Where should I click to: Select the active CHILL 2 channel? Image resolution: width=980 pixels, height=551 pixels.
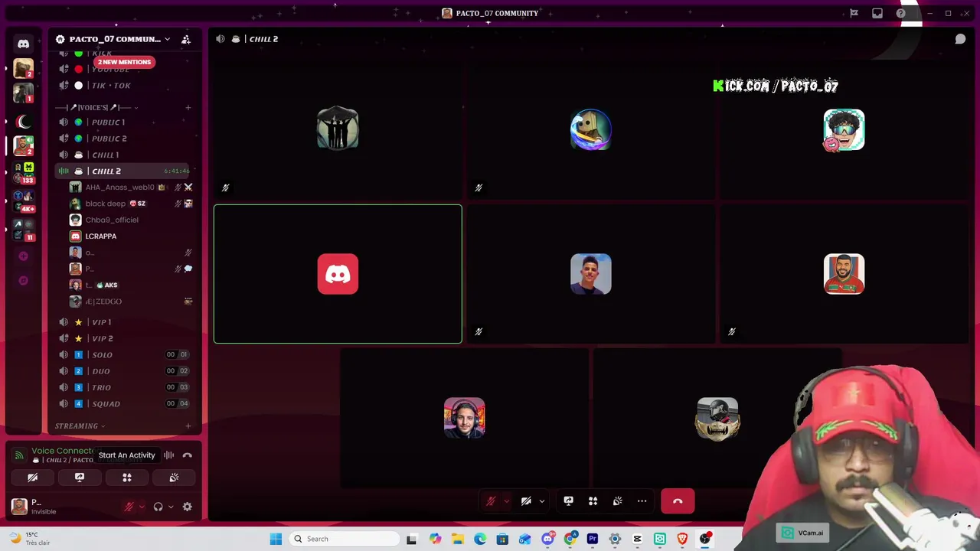click(124, 171)
